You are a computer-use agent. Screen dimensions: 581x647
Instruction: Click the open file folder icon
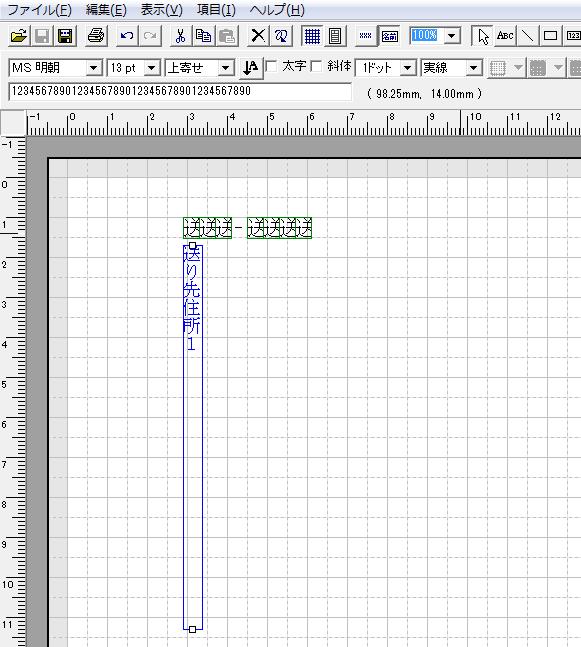pos(19,36)
